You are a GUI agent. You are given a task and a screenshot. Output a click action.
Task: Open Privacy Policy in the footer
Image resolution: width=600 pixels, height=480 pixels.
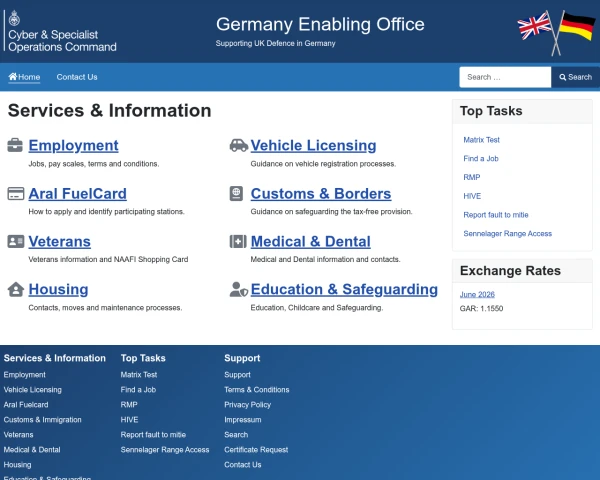click(x=248, y=405)
